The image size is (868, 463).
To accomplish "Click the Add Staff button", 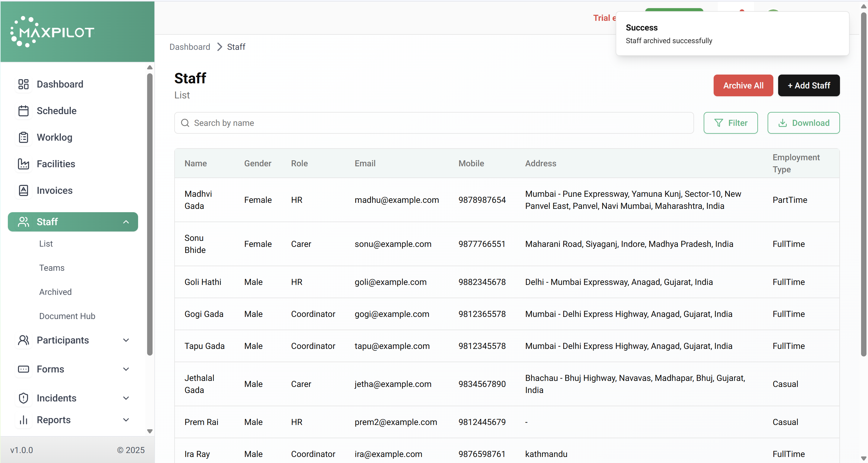I will (x=808, y=86).
